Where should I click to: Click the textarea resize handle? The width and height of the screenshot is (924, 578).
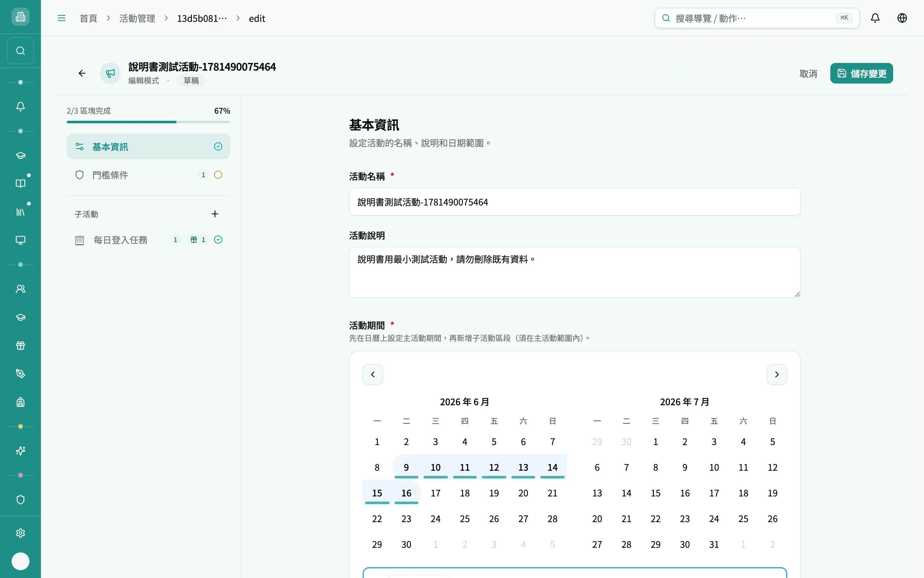pos(797,294)
